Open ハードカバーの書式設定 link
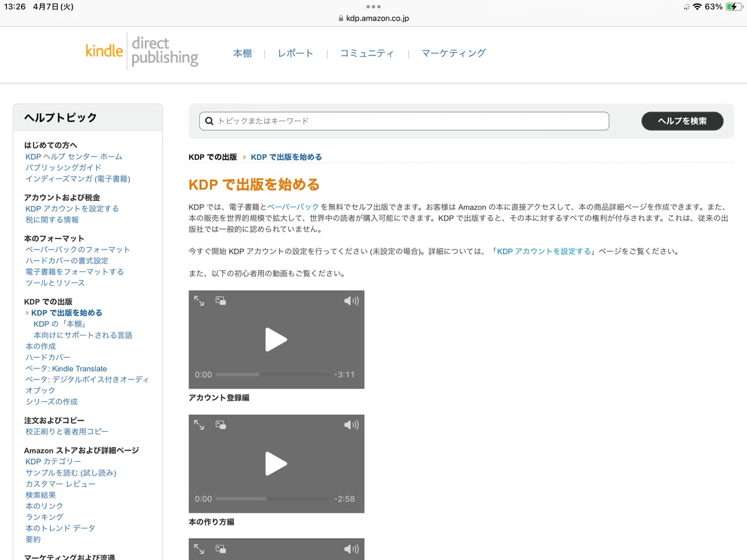The height and width of the screenshot is (560, 747). 67,261
